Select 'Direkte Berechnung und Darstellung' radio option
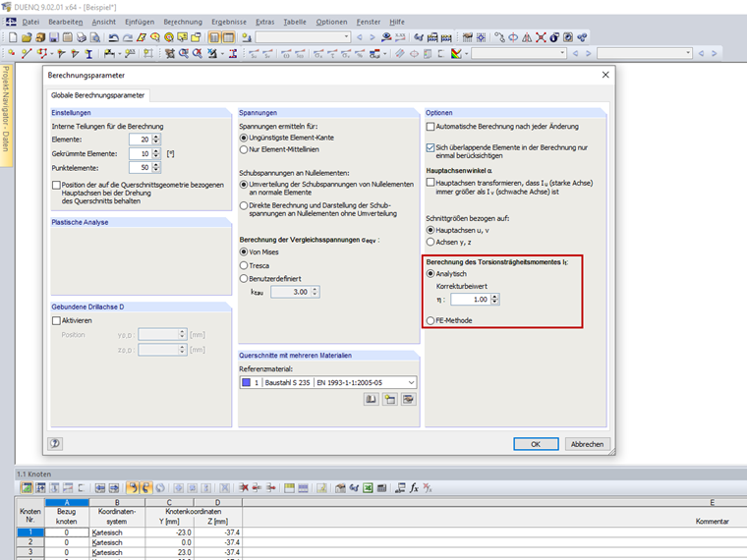 (x=244, y=205)
